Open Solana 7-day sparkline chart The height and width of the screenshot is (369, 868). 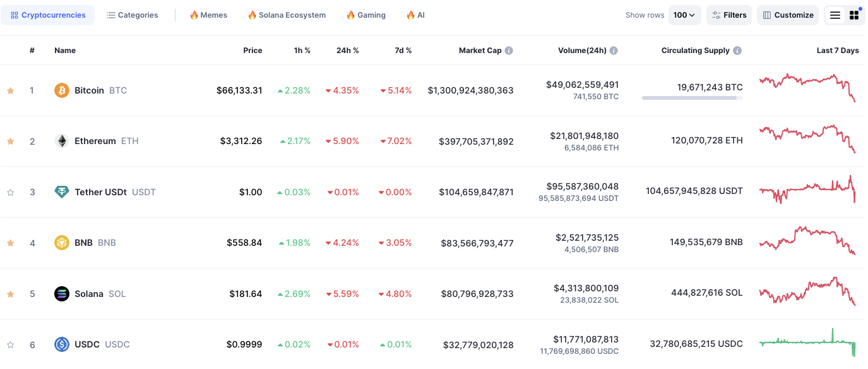(x=807, y=291)
